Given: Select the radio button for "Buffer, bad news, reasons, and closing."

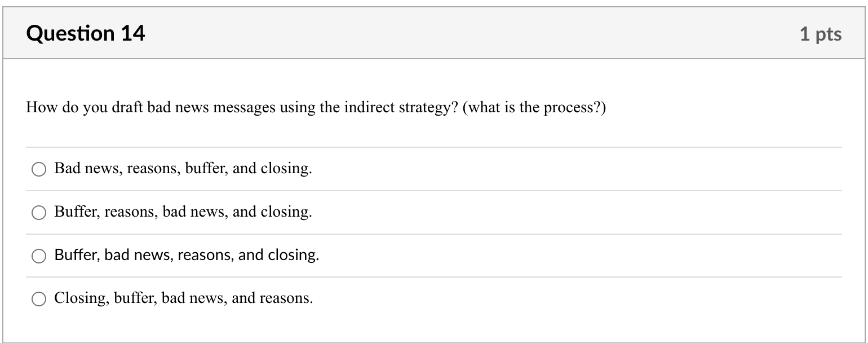Looking at the screenshot, I should click(38, 256).
